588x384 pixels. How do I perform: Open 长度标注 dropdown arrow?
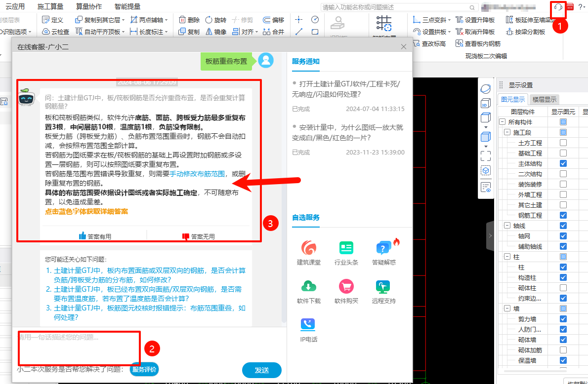pos(166,32)
